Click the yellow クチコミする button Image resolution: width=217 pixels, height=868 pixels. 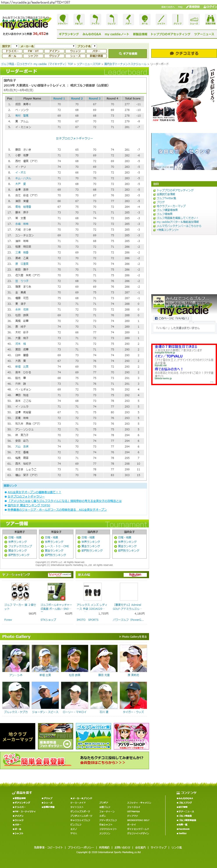coord(184,53)
